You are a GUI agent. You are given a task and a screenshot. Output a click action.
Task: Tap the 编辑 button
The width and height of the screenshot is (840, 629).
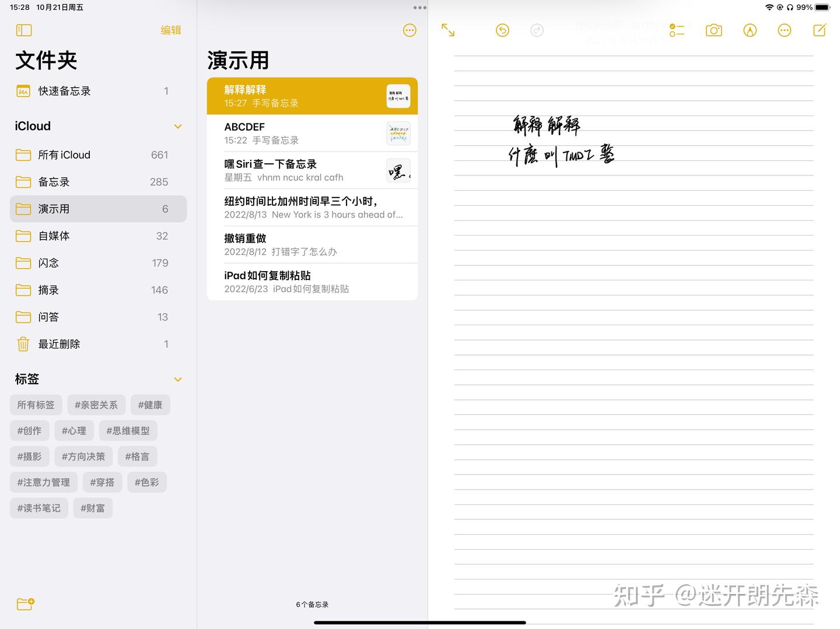coord(171,30)
